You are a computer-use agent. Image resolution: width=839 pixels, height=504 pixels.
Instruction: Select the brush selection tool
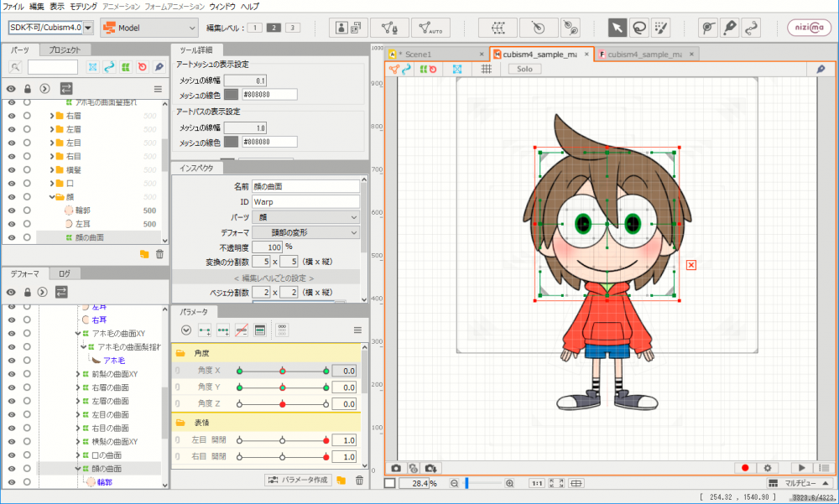pos(661,28)
